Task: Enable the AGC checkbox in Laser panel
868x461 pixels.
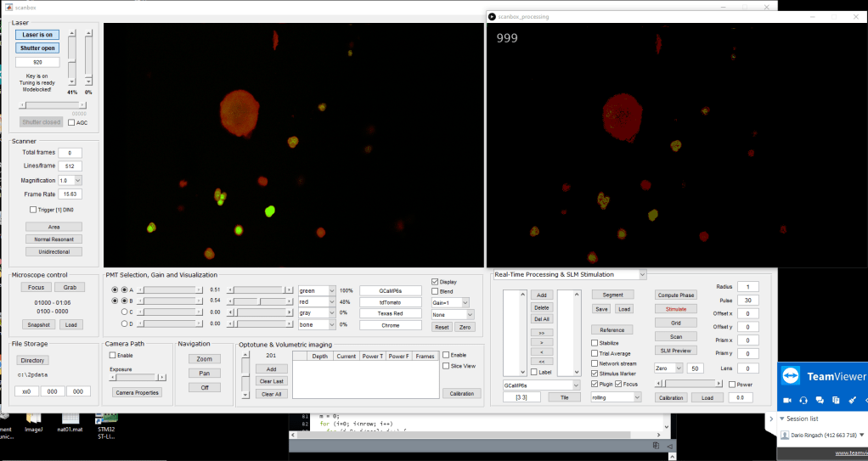Action: [71, 122]
